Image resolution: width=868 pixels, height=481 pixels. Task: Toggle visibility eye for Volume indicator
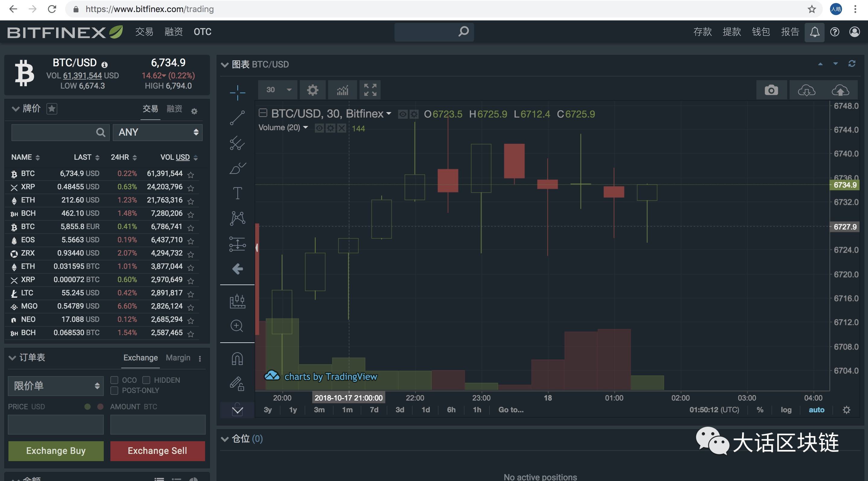click(319, 128)
